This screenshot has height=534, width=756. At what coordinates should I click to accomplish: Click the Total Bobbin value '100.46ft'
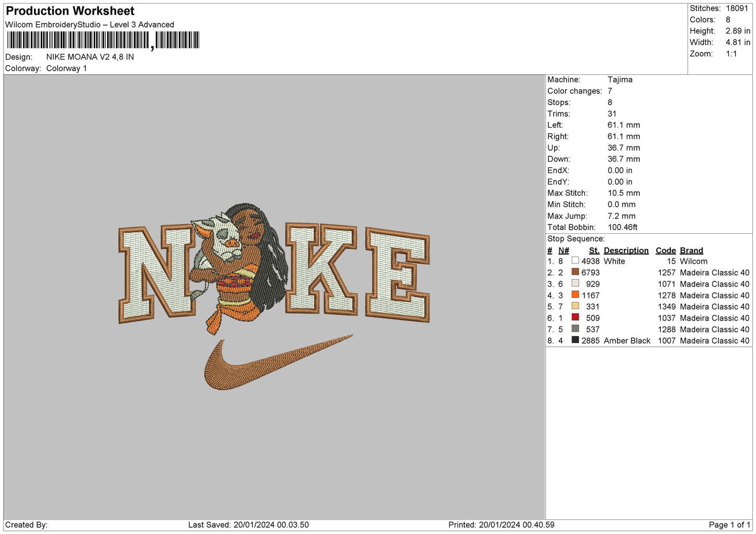click(x=623, y=228)
